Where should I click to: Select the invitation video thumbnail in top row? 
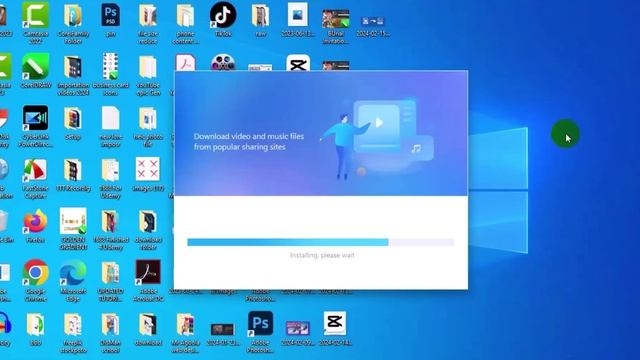click(x=336, y=19)
